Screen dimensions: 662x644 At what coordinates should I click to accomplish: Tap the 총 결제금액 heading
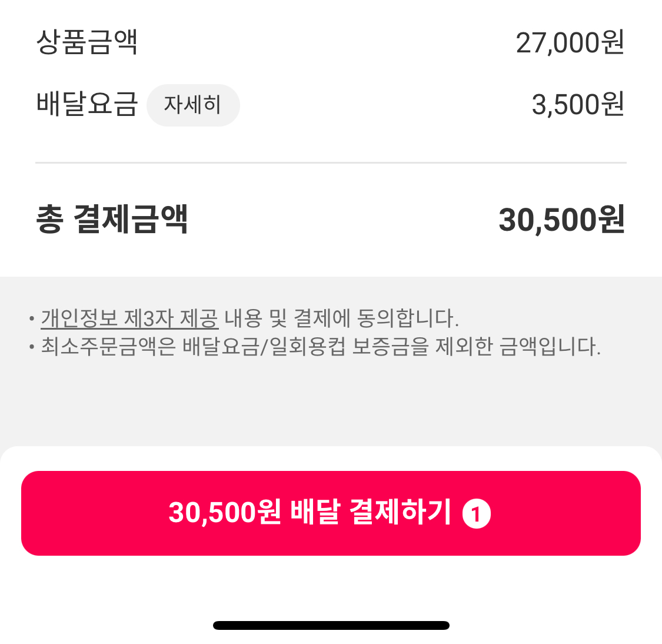(x=112, y=219)
